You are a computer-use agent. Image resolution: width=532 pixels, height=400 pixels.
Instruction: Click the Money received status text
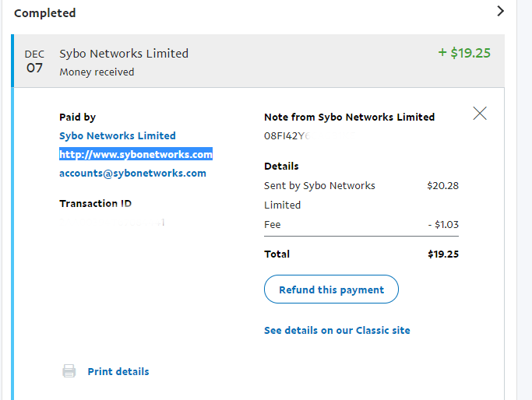click(97, 72)
